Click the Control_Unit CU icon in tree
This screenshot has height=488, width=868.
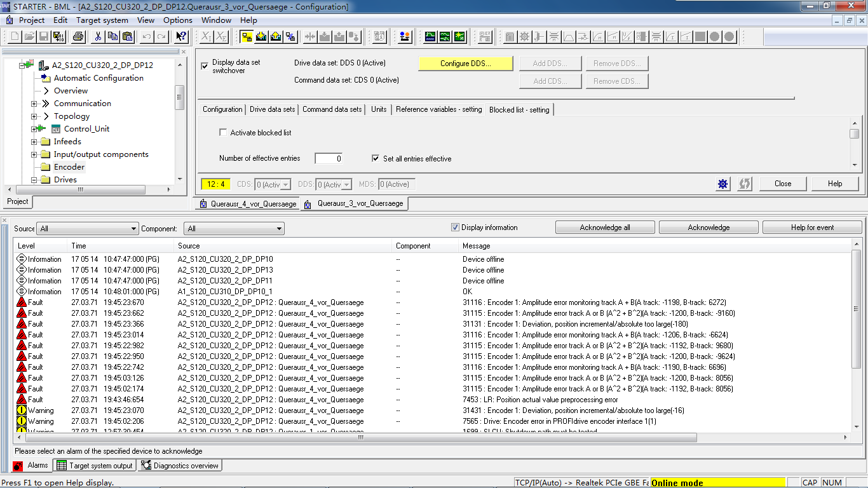[x=56, y=129]
